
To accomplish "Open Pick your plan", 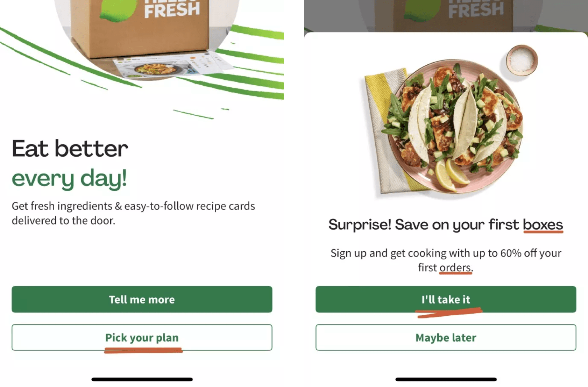I will tap(142, 337).
